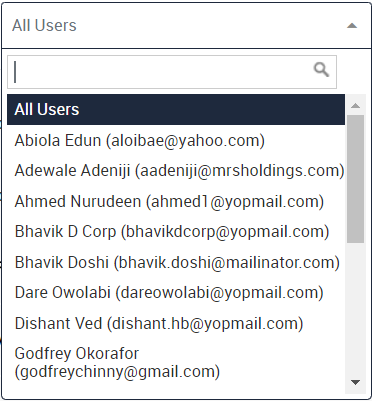Select Adewale Adeniji user entry
The width and height of the screenshot is (372, 401).
(176, 171)
